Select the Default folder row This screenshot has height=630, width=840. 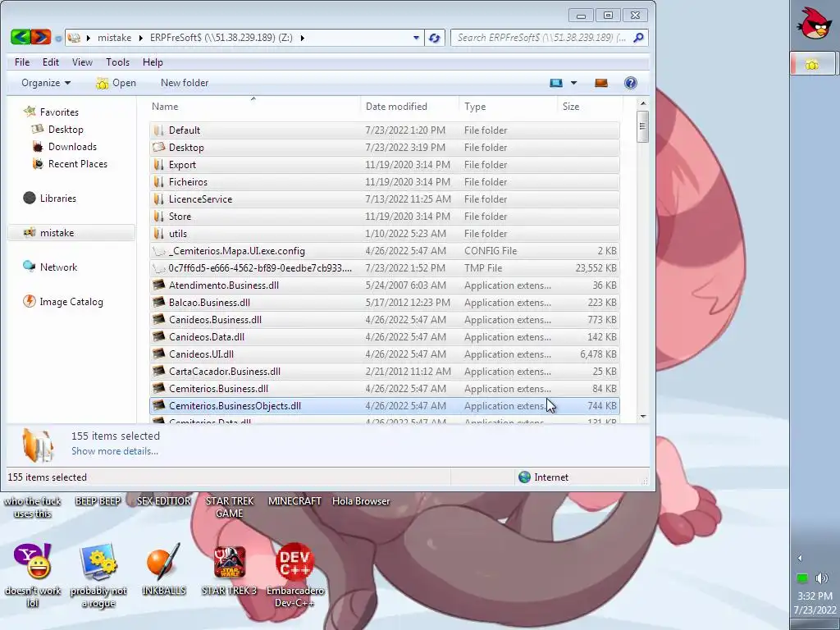click(x=385, y=130)
